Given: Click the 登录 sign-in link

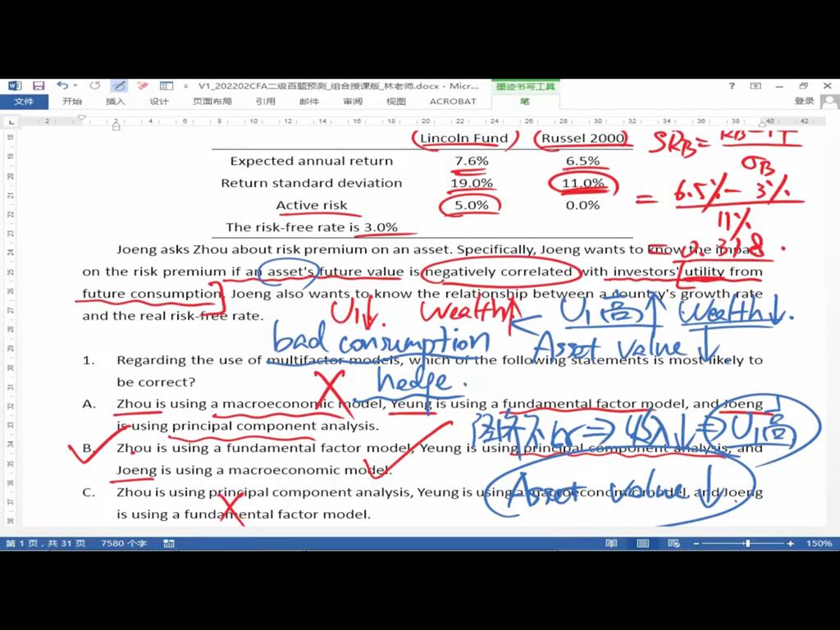Looking at the screenshot, I should (804, 102).
